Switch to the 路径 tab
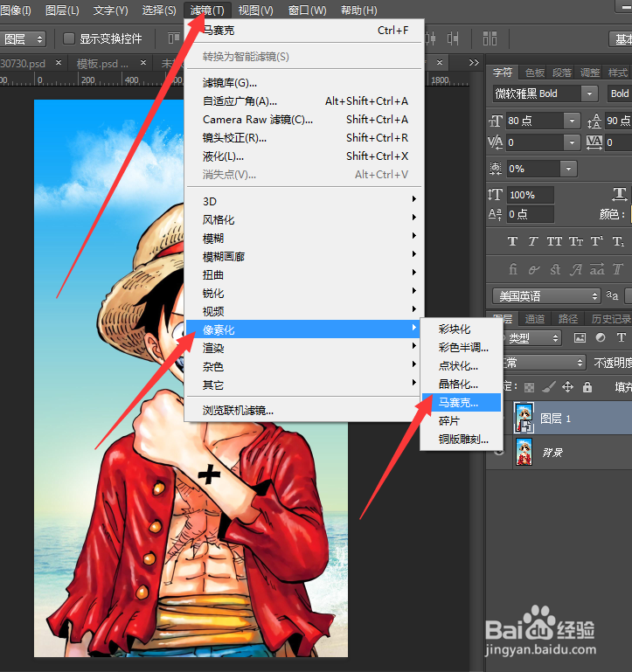 568,318
